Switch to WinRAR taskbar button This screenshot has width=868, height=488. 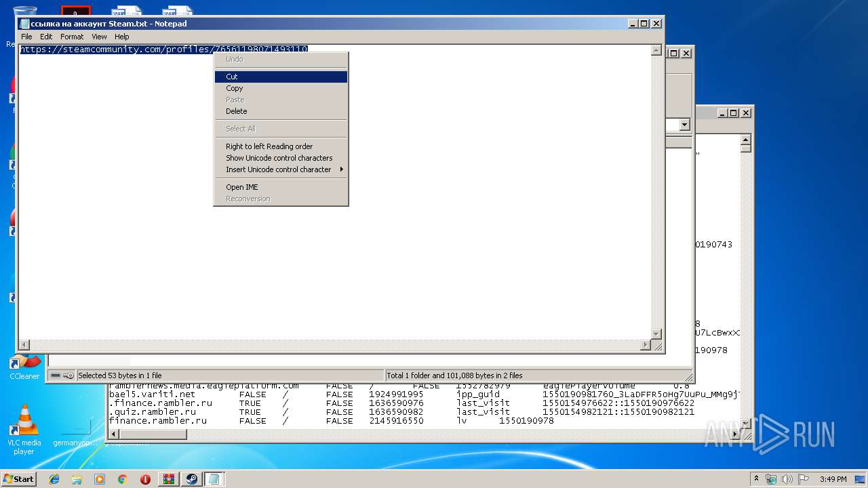[168, 479]
